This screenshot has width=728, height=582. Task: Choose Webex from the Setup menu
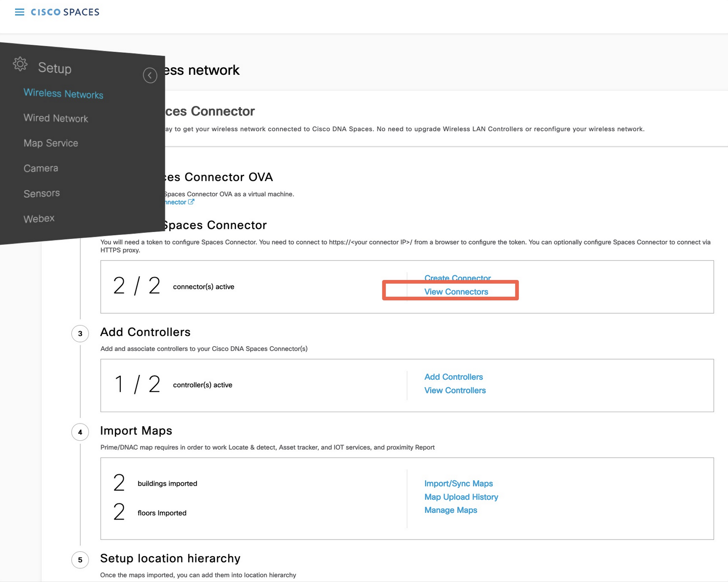39,218
